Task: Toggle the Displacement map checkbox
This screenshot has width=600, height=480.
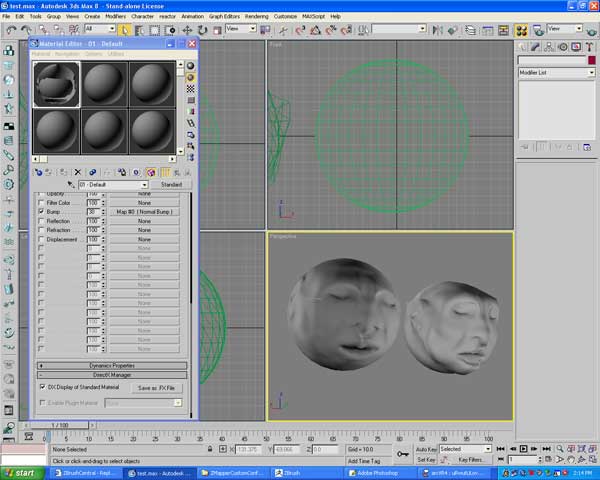Action: [x=41, y=239]
